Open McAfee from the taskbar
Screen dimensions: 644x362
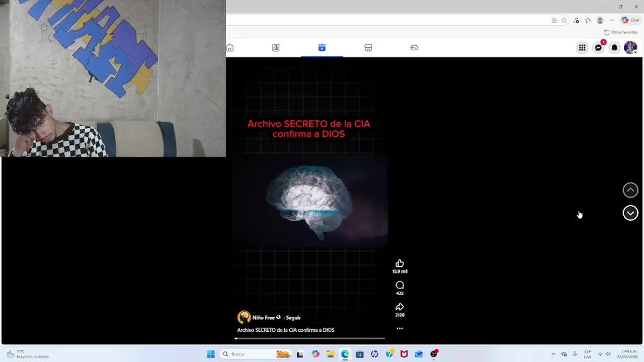404,354
